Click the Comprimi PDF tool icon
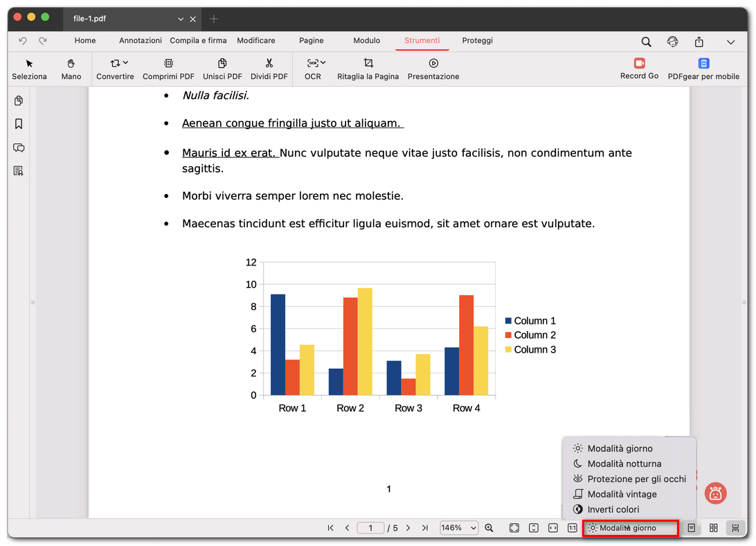The height and width of the screenshot is (546, 756). [168, 63]
